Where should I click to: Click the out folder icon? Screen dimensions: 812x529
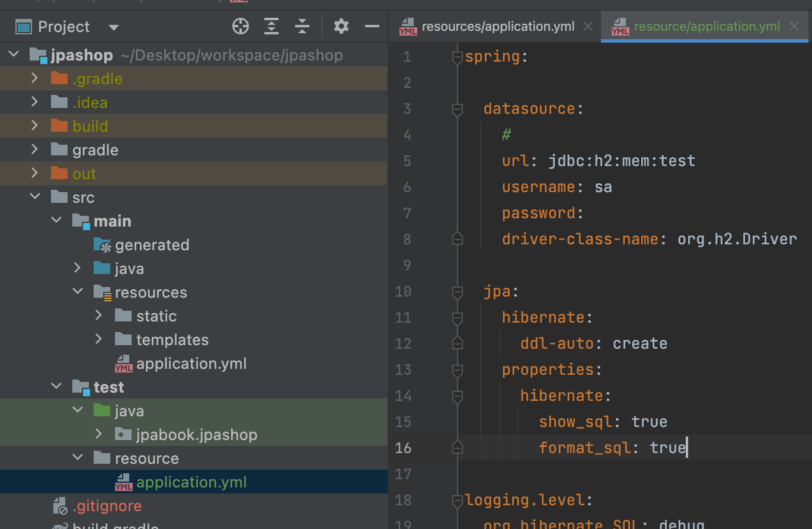59,173
